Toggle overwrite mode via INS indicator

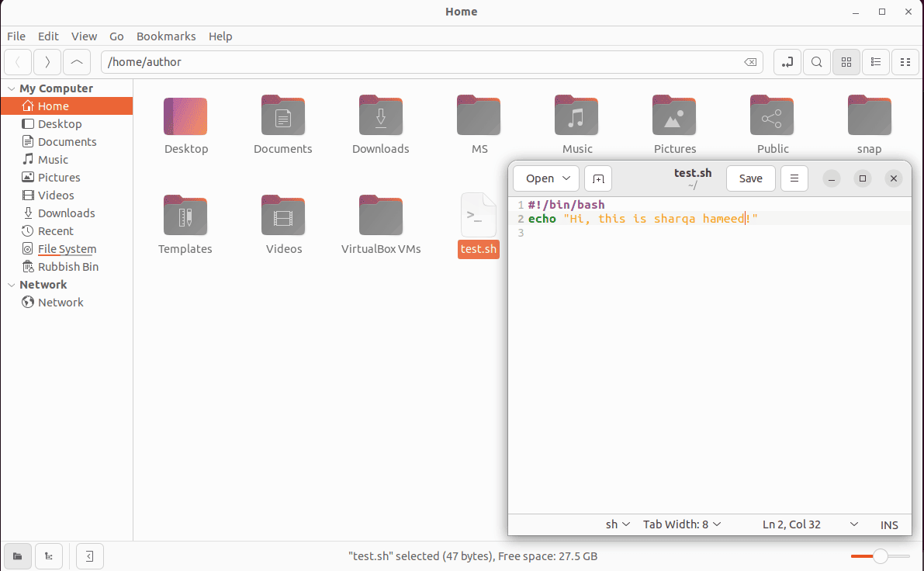pos(889,524)
